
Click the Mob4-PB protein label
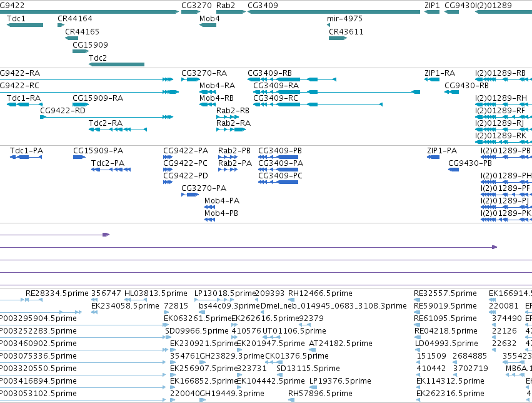(221, 213)
